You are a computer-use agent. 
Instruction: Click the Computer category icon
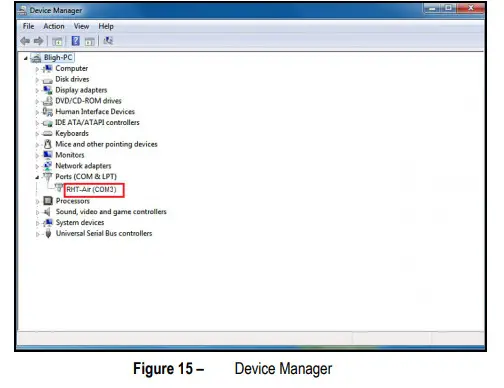click(48, 69)
